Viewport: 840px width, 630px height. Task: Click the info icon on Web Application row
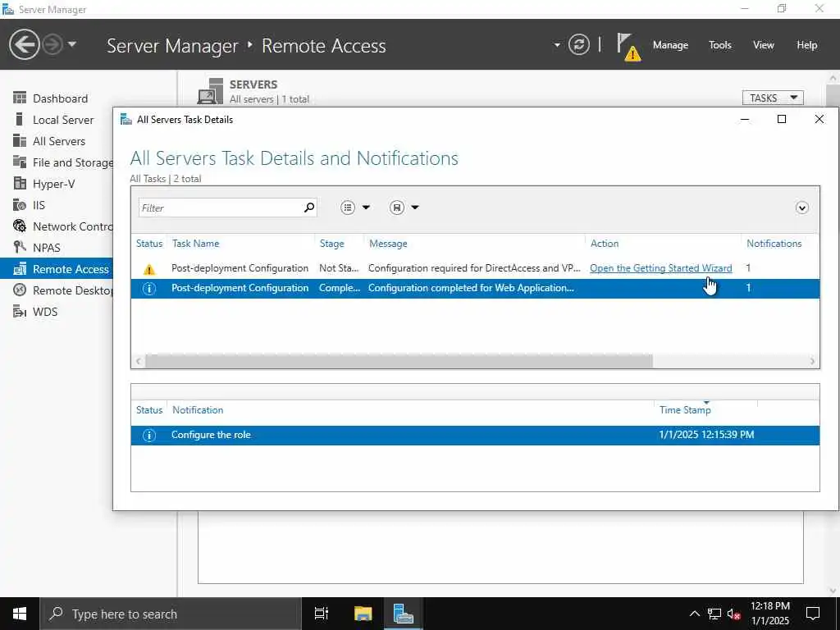[149, 288]
